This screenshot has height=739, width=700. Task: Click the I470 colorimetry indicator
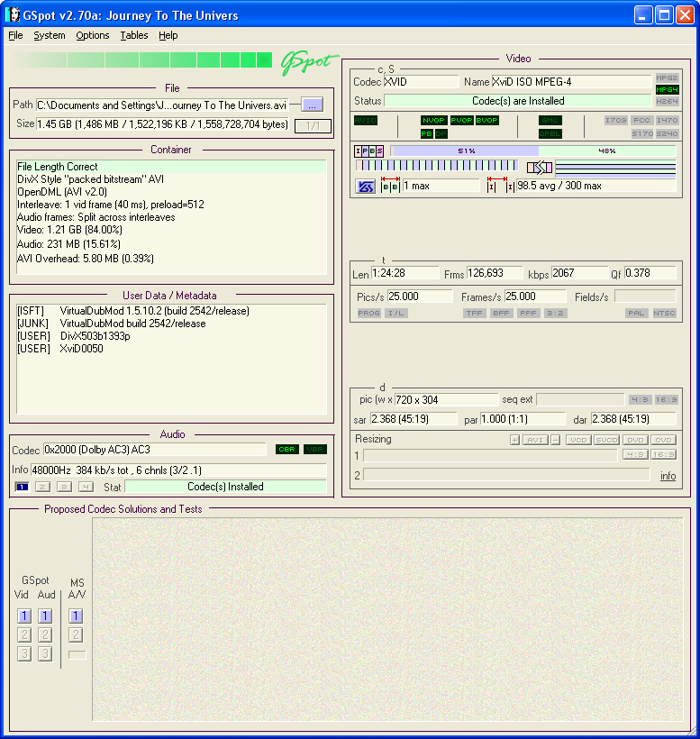667,120
